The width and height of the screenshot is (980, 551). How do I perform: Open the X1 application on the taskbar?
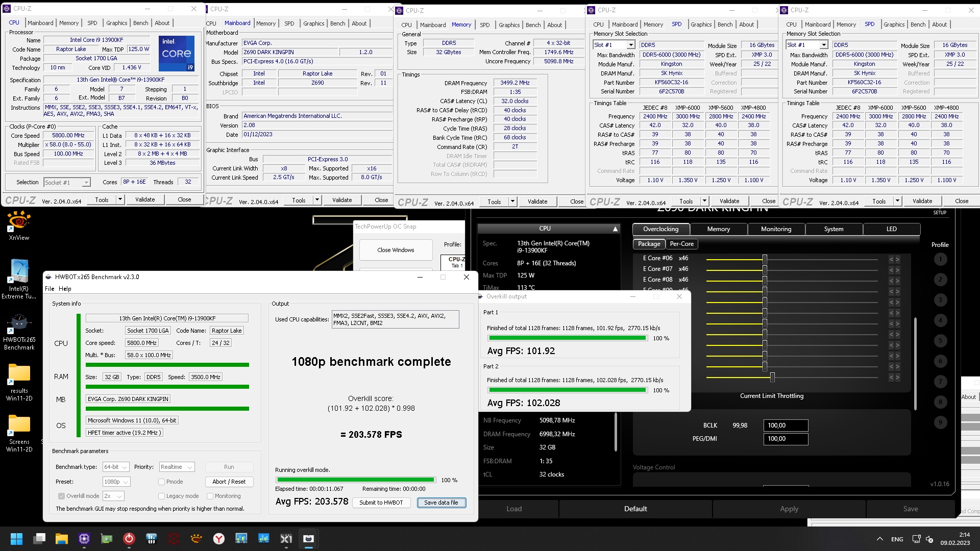click(x=286, y=539)
